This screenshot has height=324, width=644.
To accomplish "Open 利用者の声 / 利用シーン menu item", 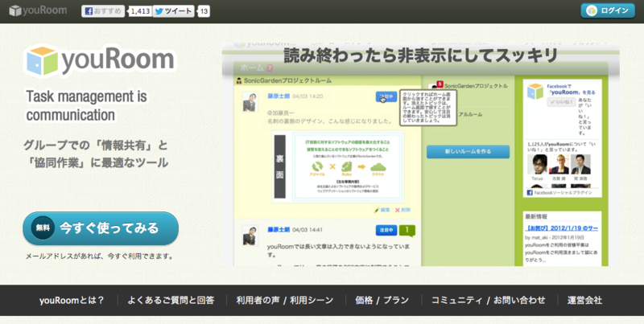I will click(285, 300).
